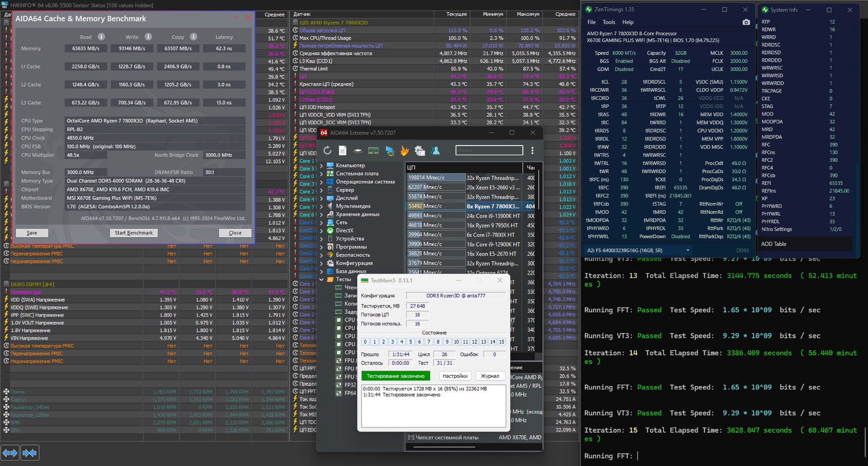Click the Операционная система Windows icon
Screen dimensions: 868x466
pos(330,182)
